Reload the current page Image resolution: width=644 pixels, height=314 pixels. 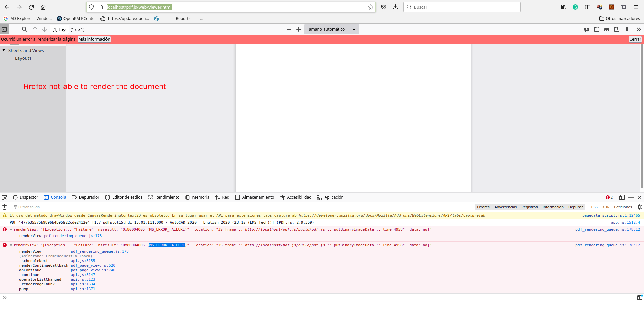(x=31, y=7)
